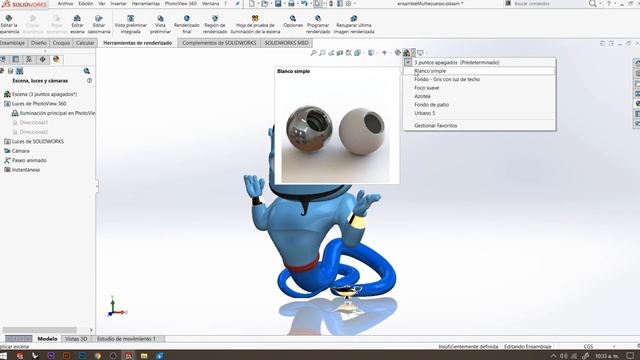The width and height of the screenshot is (640, 360).
Task: Select Región de renderizado tool
Action: (x=215, y=24)
